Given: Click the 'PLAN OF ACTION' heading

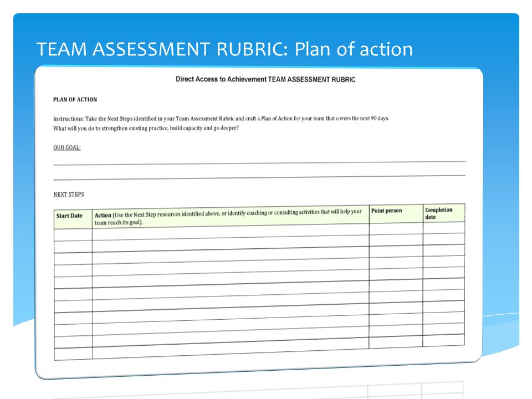Looking at the screenshot, I should (x=75, y=99).
